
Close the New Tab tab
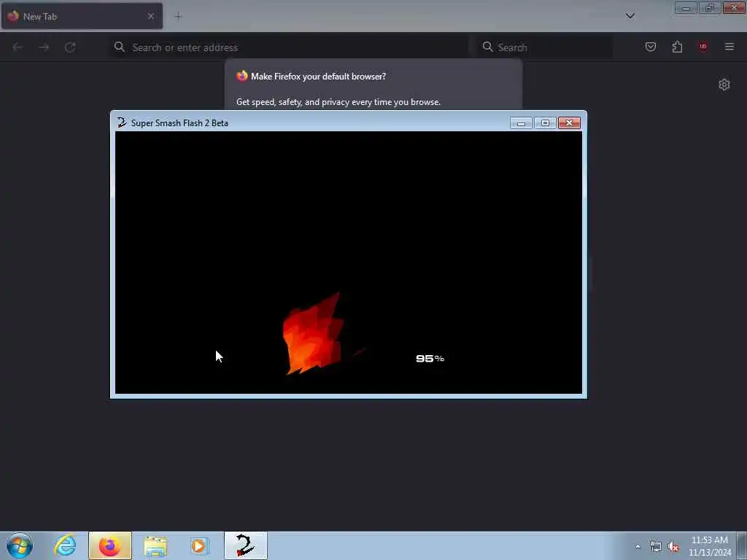coord(151,16)
